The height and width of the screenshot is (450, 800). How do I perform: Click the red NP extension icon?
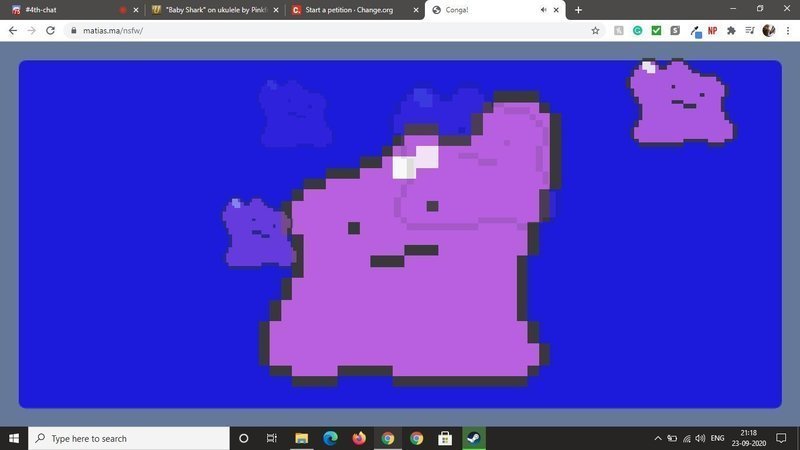712,30
